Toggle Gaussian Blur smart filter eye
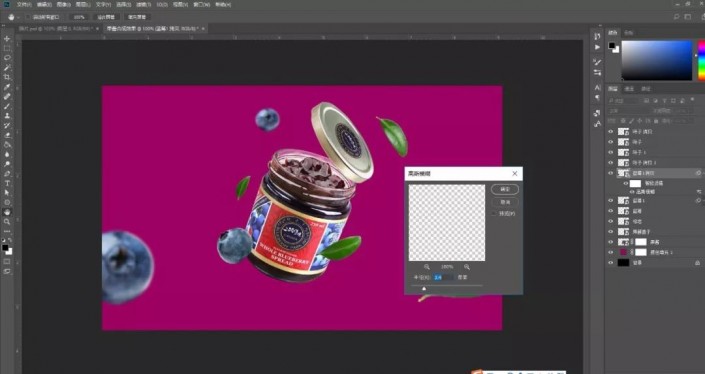This screenshot has width=705, height=374. pyautogui.click(x=632, y=192)
